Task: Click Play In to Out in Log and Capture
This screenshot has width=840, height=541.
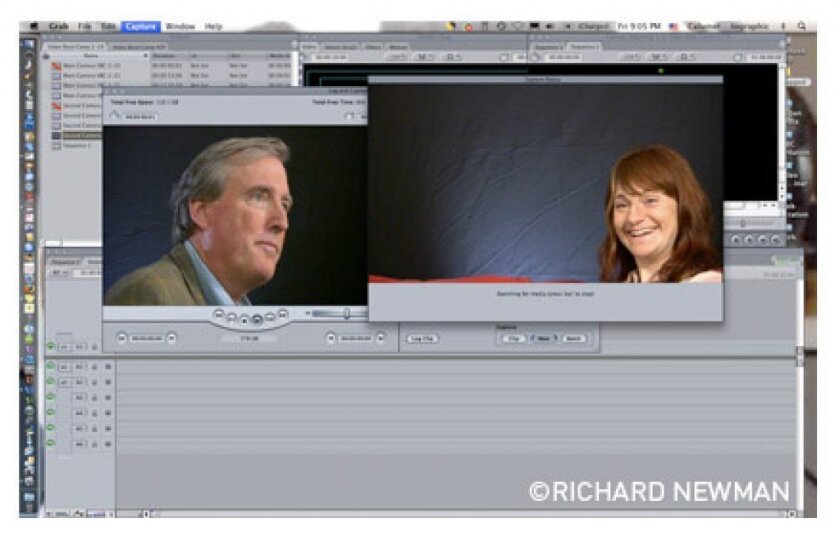Action: 231,318
